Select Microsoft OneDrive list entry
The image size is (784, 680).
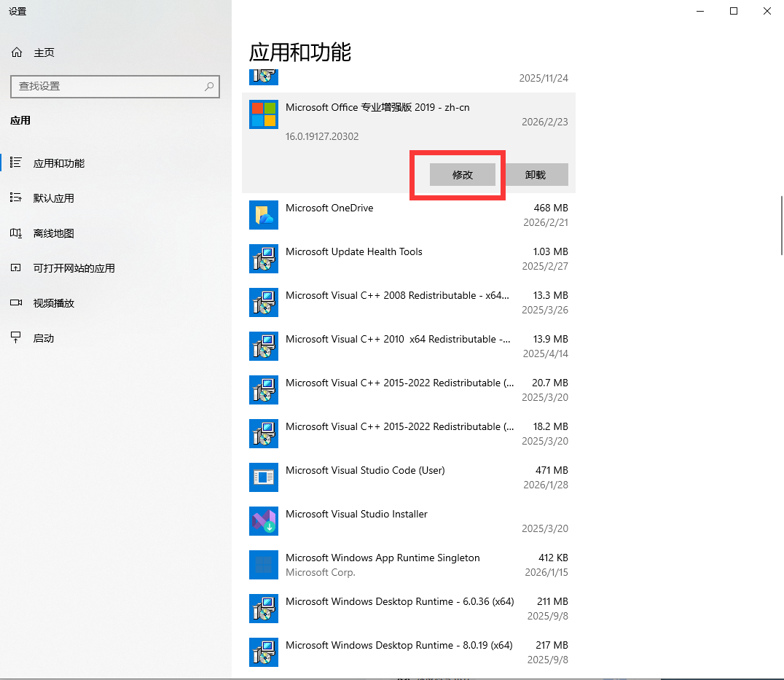click(x=409, y=215)
